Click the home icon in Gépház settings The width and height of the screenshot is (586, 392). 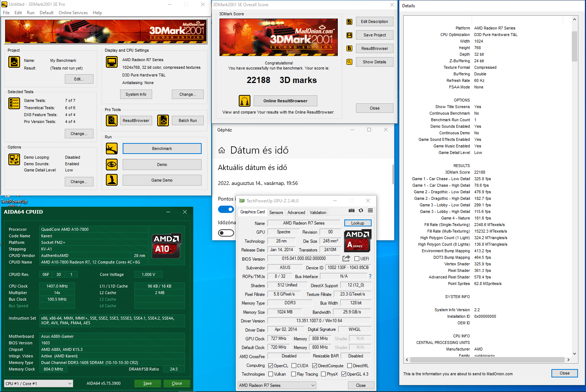[222, 150]
